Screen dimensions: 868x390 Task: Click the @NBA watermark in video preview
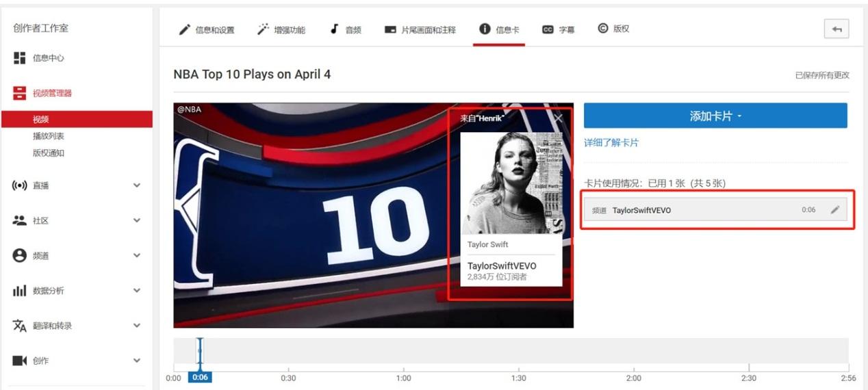point(189,109)
